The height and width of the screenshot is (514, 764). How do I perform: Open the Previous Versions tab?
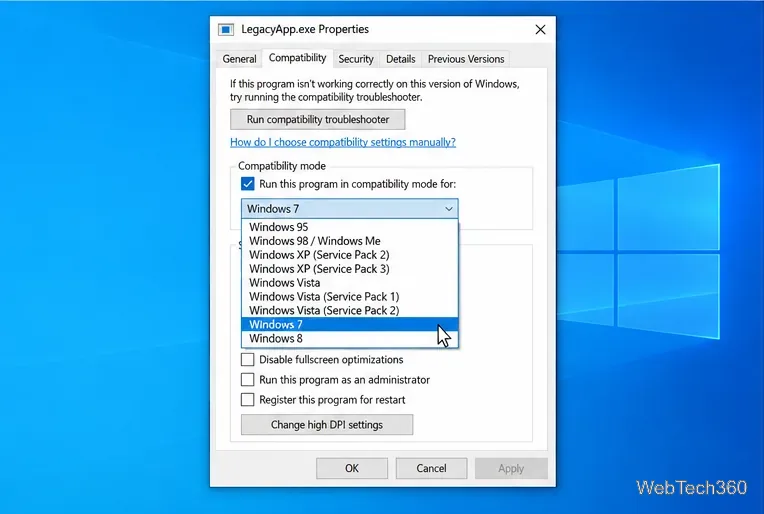click(x=466, y=59)
